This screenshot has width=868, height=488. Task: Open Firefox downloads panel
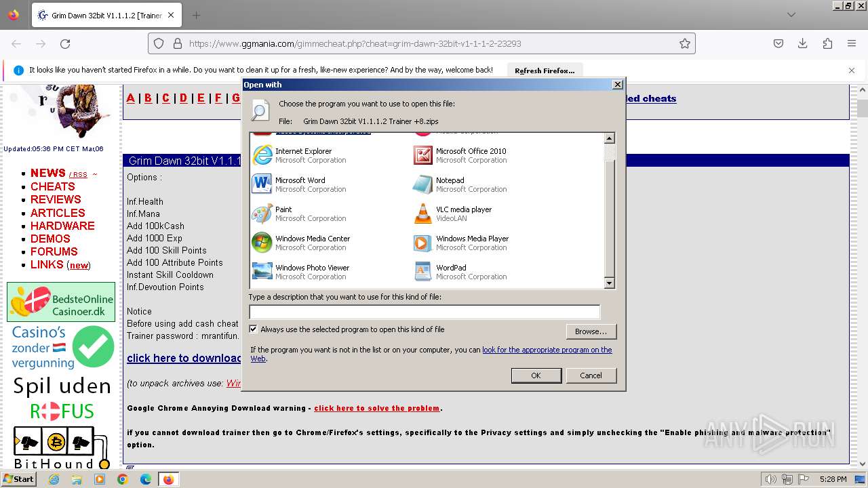(x=803, y=43)
